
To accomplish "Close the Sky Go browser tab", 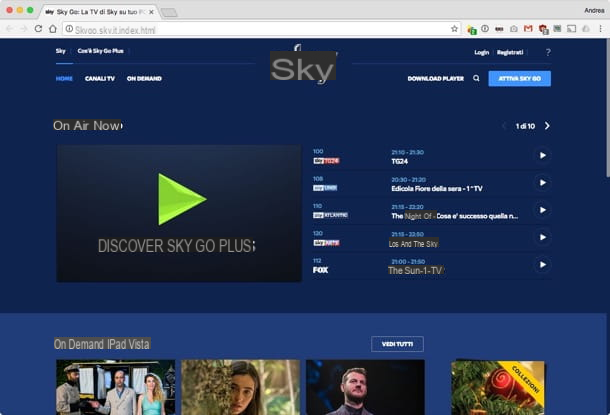I will [151, 12].
